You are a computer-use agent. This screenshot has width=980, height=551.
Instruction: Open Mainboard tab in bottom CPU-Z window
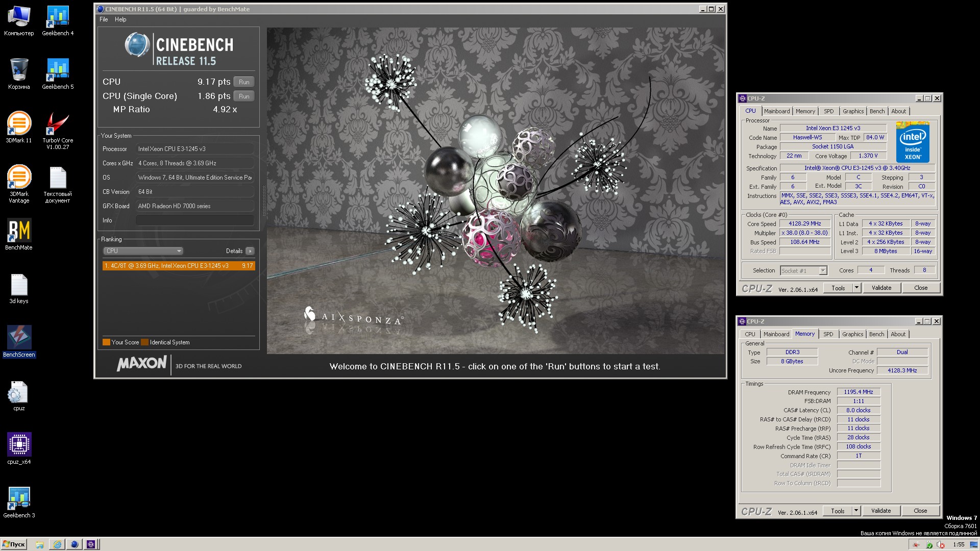pos(776,334)
